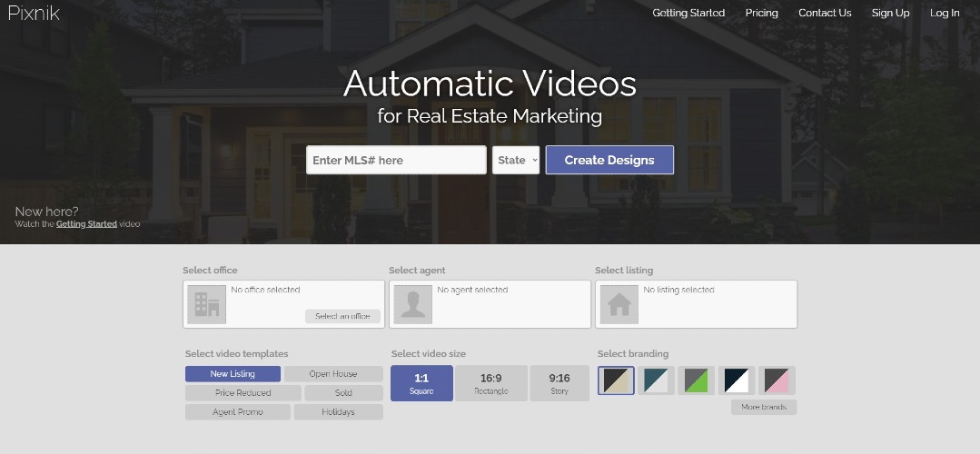The image size is (980, 454).
Task: Click the Enter MLS# input field
Action: click(396, 160)
